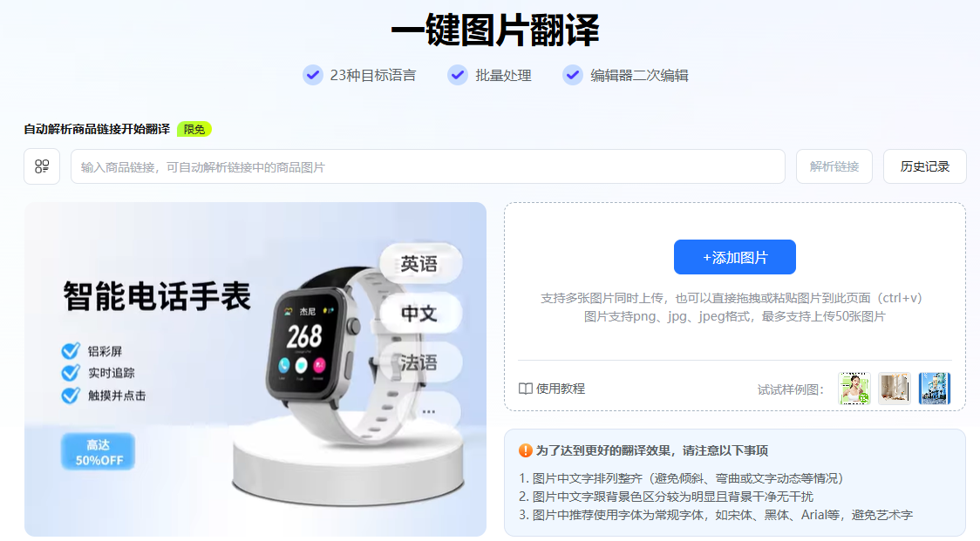980x541 pixels.
Task: Click the checkmark icon beside 23种目标语言
Action: [x=313, y=75]
